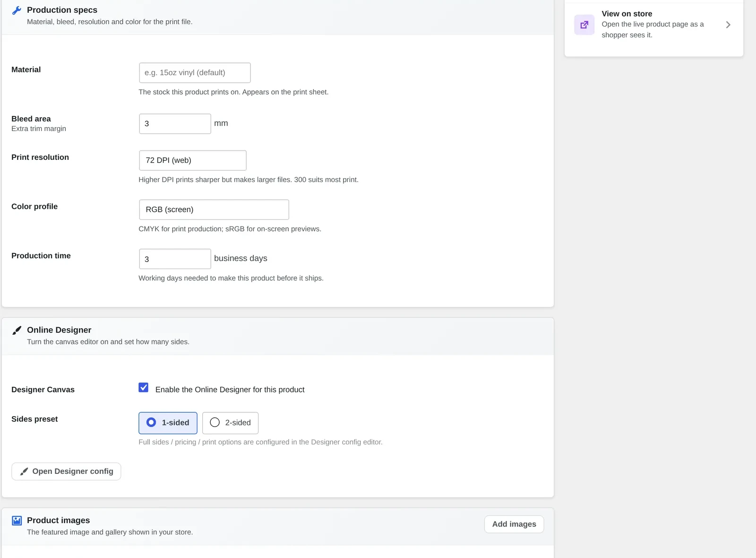The width and height of the screenshot is (756, 558).
Task: Open the Print resolution dropdown
Action: coord(193,160)
